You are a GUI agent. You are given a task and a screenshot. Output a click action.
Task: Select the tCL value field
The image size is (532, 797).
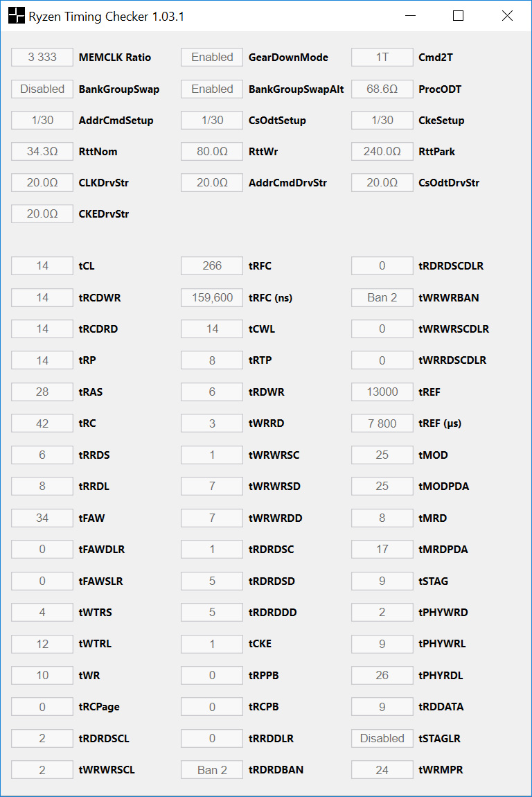pyautogui.click(x=42, y=266)
